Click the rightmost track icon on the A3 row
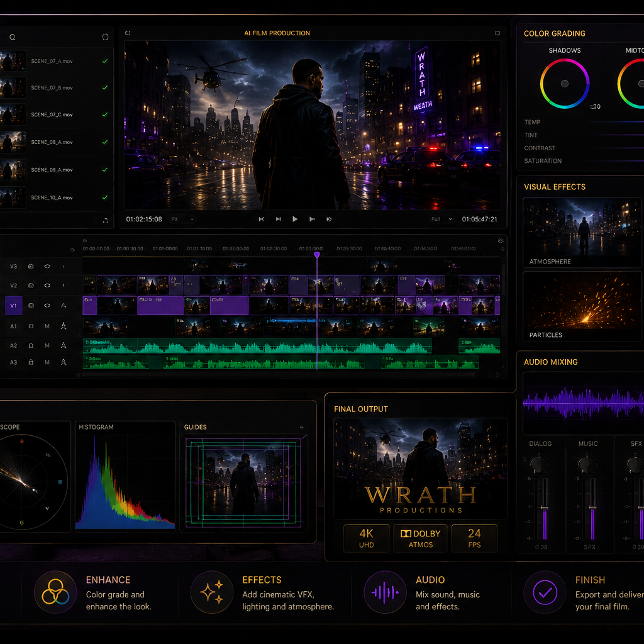Viewport: 644px width, 644px height. [x=64, y=362]
